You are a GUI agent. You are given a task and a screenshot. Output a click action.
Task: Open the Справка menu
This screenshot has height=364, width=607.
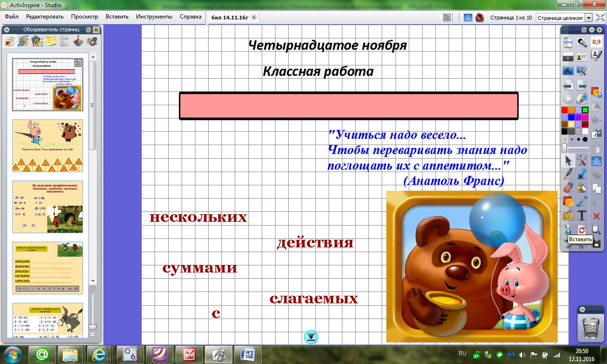click(191, 17)
